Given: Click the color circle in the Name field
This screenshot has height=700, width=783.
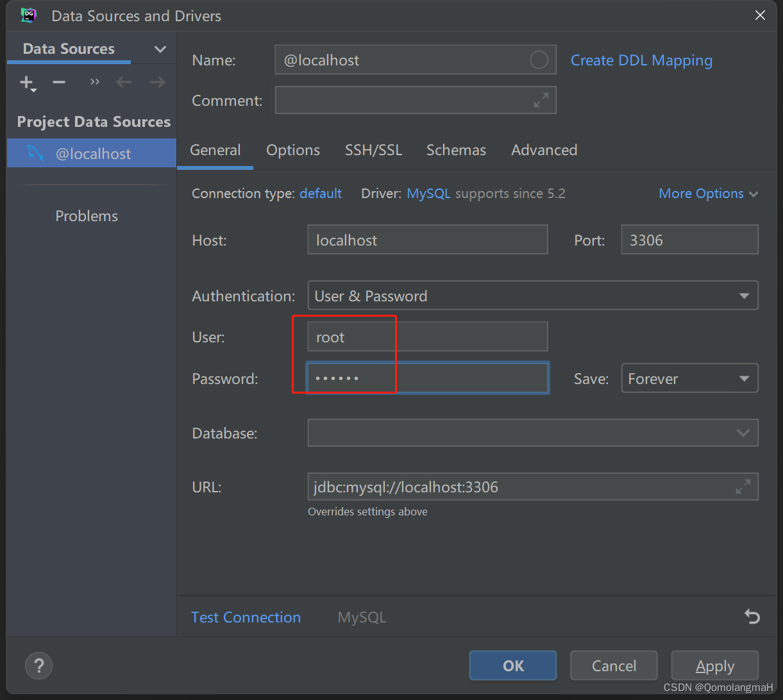Looking at the screenshot, I should [539, 60].
